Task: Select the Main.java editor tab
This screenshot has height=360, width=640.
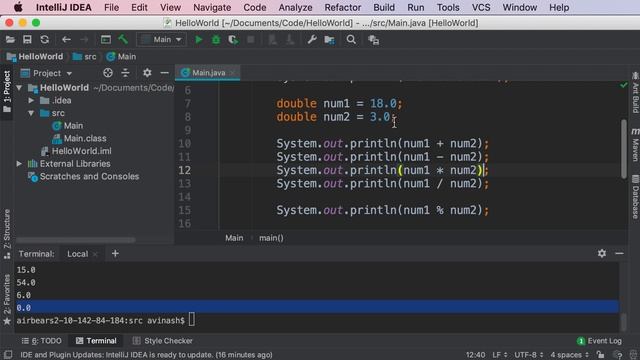Action: tap(207, 73)
